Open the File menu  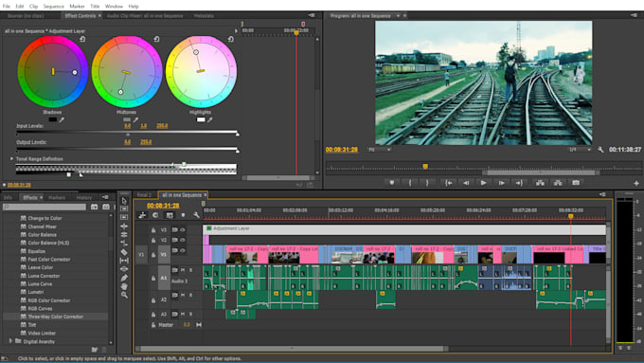(7, 7)
